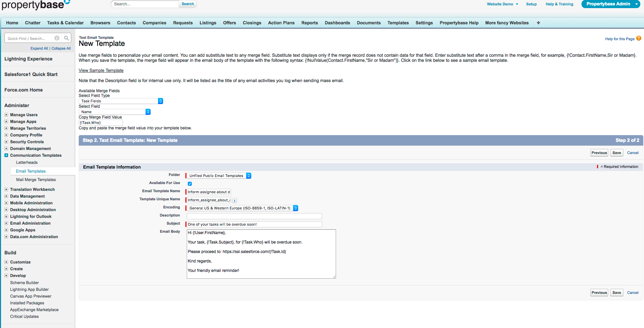Expand Manage Territories section
Viewport: 644px width, 328px height.
pyautogui.click(x=6, y=128)
